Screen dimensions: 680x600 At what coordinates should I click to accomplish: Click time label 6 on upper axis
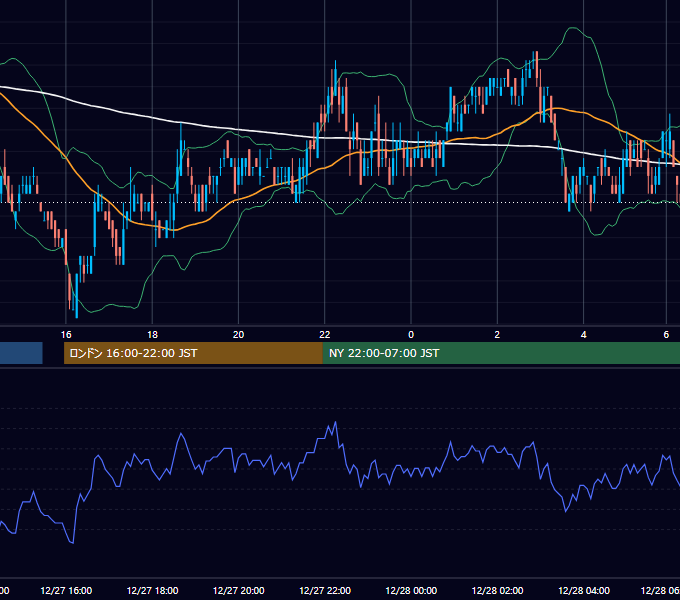tap(666, 335)
